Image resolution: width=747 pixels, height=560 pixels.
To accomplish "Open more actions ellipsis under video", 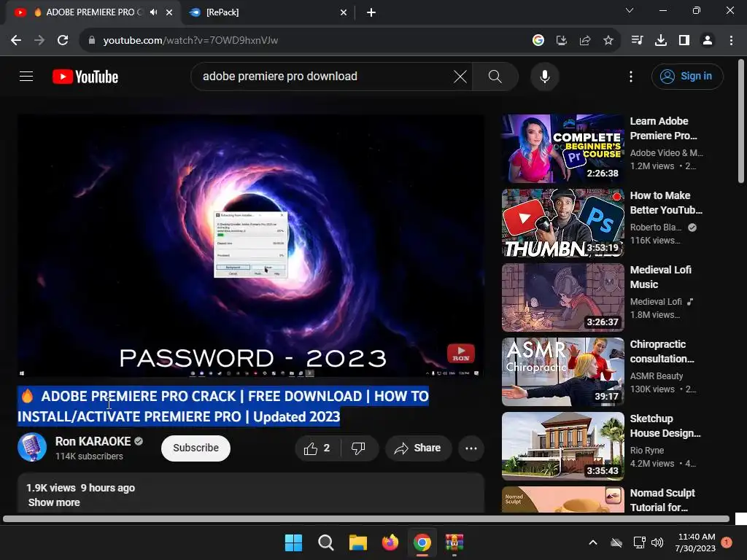I will tap(471, 448).
